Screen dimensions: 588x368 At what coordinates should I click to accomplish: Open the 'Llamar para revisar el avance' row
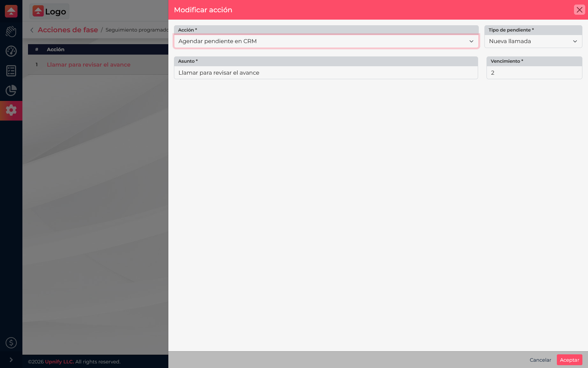89,64
